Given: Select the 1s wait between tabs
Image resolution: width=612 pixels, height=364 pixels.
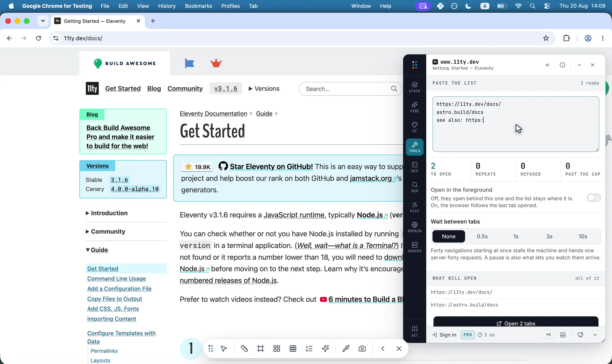Looking at the screenshot, I should click(x=516, y=237).
